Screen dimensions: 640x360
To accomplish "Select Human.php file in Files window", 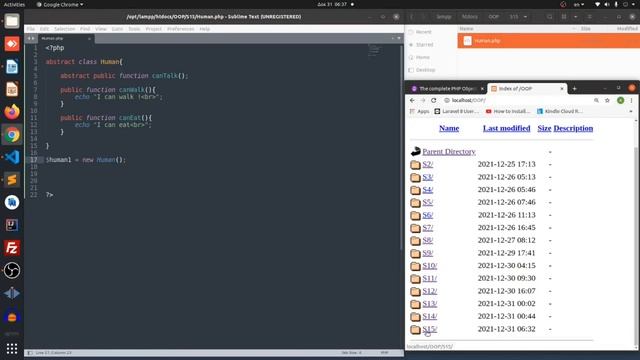I will pos(549,41).
